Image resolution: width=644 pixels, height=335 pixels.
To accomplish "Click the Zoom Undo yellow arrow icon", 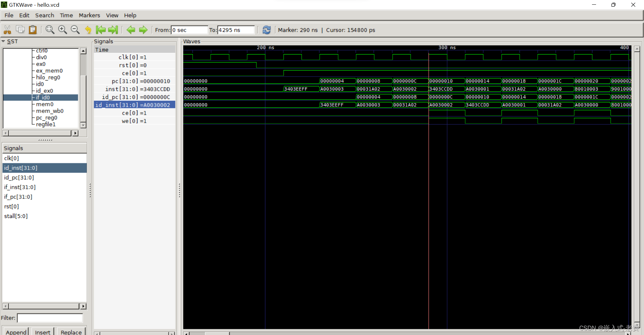I will point(88,30).
